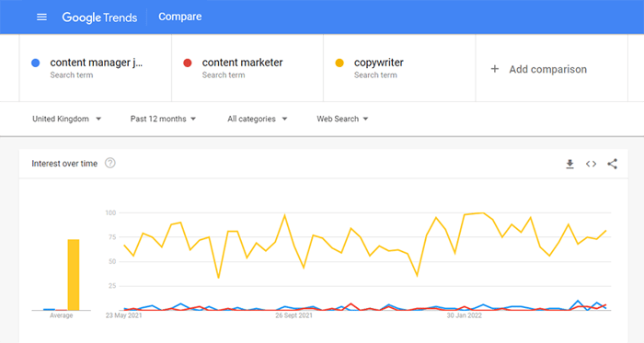Open the embed code icon
This screenshot has width=644, height=343.
pos(591,164)
